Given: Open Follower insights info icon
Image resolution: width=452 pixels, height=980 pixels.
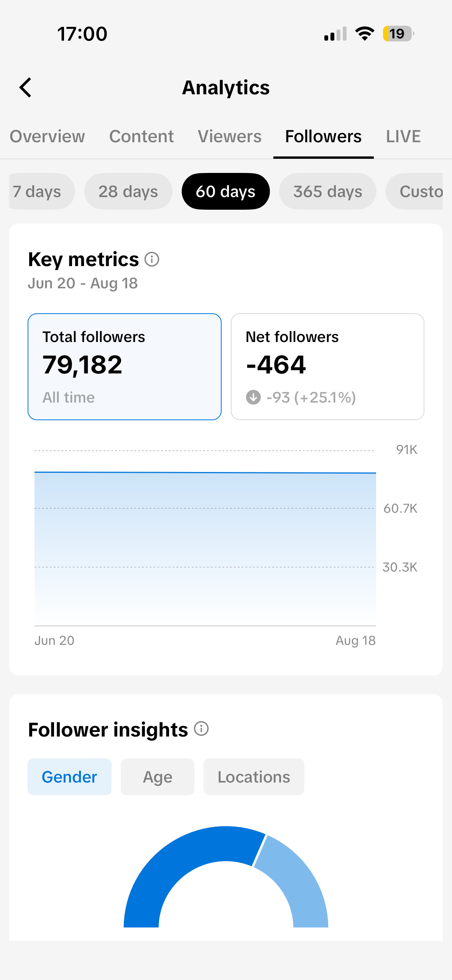Looking at the screenshot, I should pos(201,728).
